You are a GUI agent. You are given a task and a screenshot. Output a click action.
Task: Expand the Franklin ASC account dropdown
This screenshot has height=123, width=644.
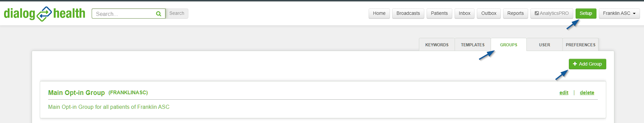(619, 14)
